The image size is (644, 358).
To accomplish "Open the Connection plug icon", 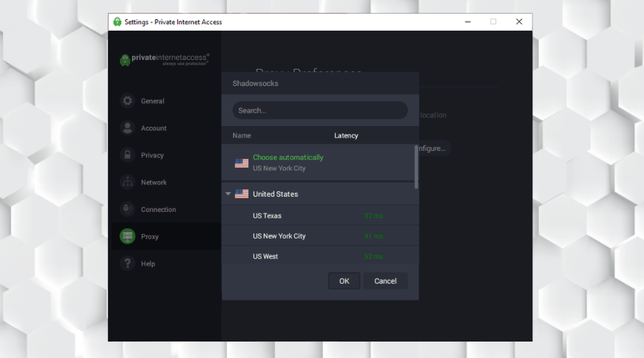I will [127, 209].
